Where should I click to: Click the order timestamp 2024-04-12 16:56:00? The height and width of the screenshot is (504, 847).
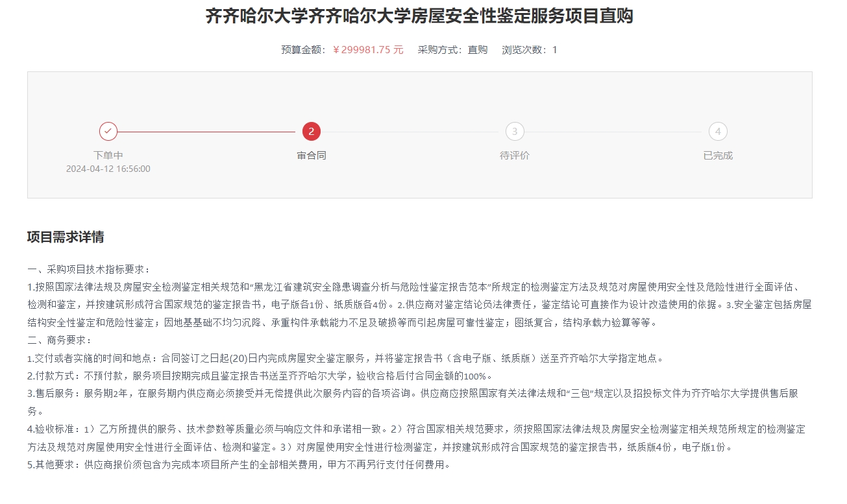[x=108, y=169]
